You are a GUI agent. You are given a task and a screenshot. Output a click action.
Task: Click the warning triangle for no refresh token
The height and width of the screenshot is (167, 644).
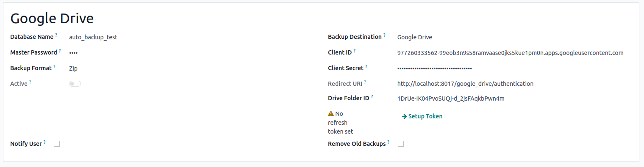[331, 114]
